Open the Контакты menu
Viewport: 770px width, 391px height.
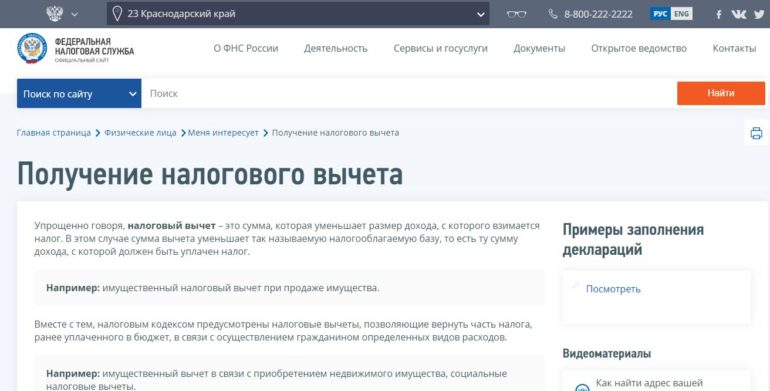[734, 48]
